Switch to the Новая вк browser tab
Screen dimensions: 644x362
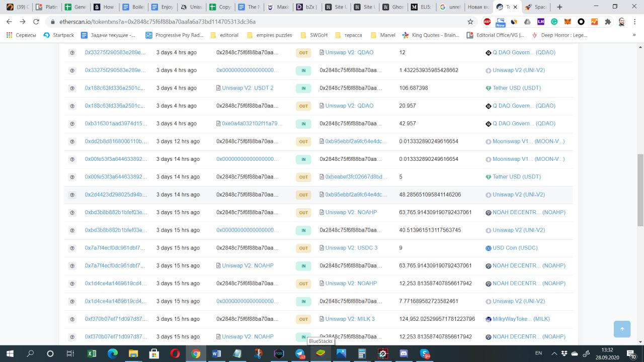click(x=477, y=7)
